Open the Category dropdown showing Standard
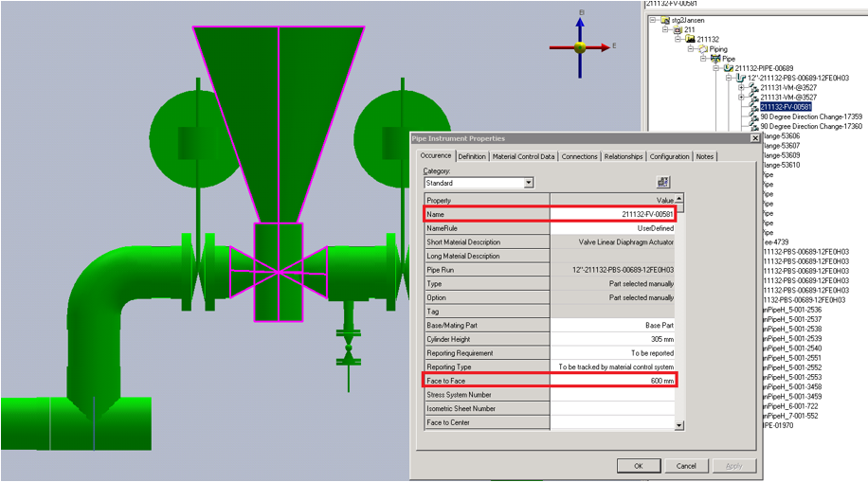The image size is (868, 482). pos(529,183)
